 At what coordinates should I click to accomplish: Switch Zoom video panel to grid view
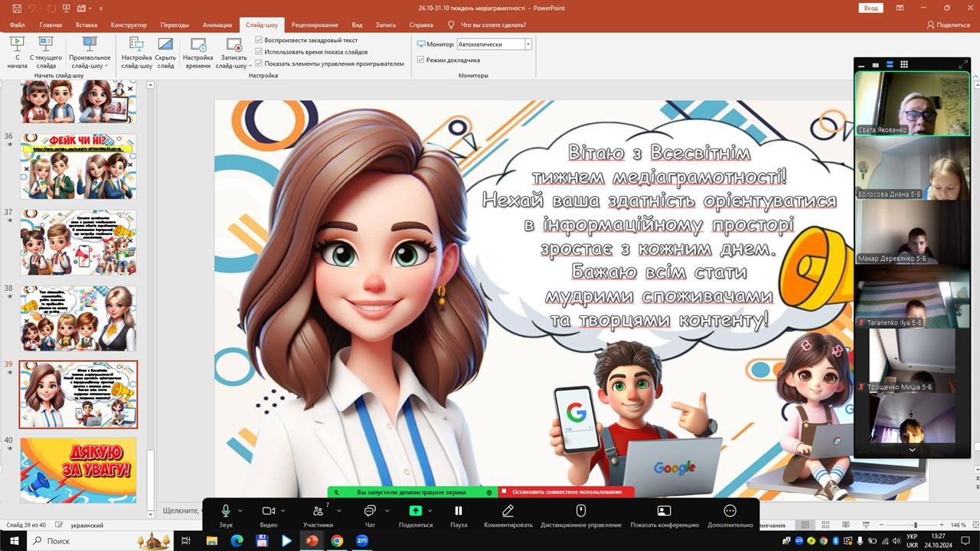(903, 65)
